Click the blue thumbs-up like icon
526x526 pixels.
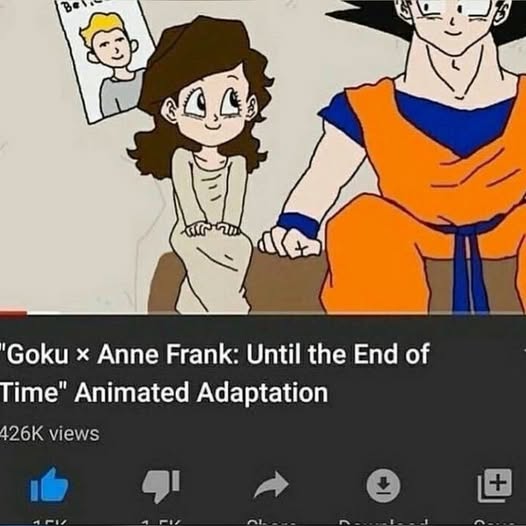[49, 485]
